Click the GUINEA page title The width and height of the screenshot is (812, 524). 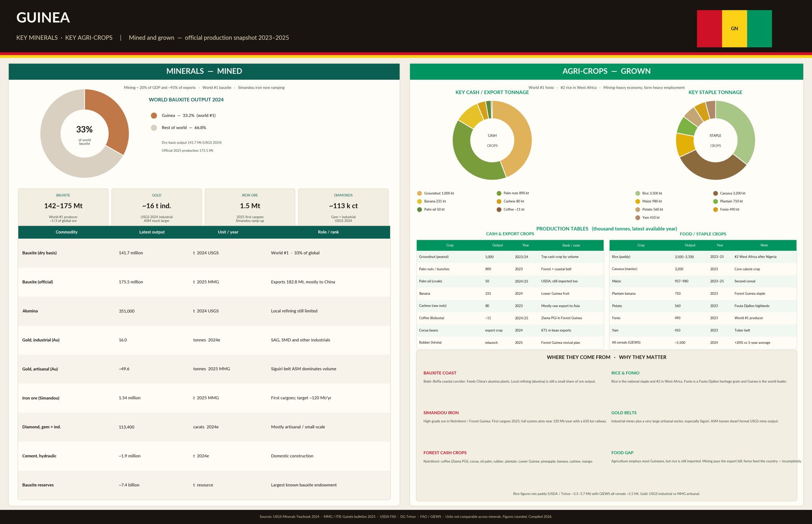pos(43,17)
